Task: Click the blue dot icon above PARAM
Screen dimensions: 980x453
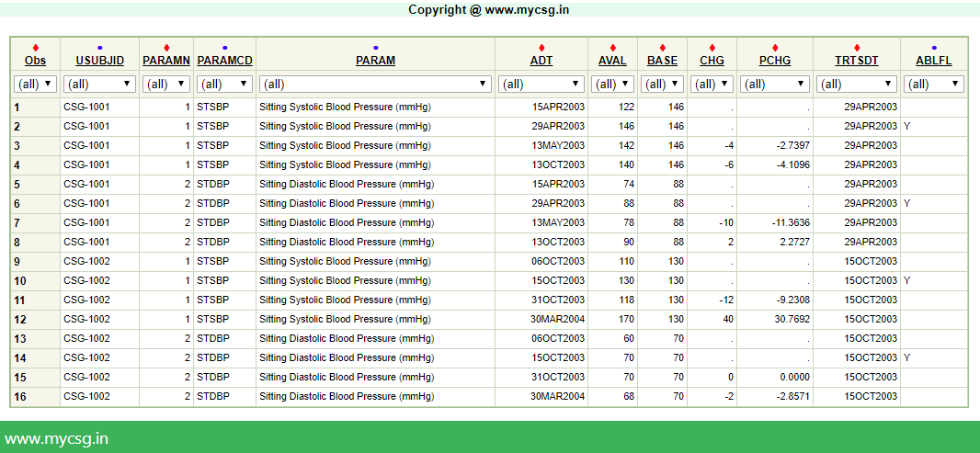Action: pos(375,48)
